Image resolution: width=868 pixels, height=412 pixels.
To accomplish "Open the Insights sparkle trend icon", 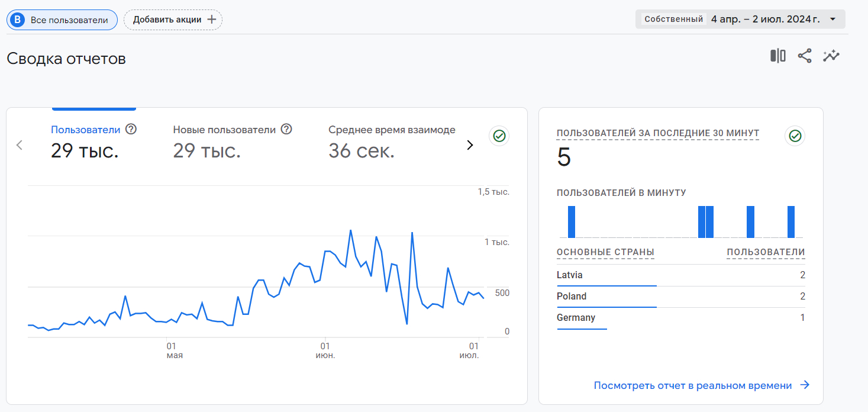I will tap(831, 56).
